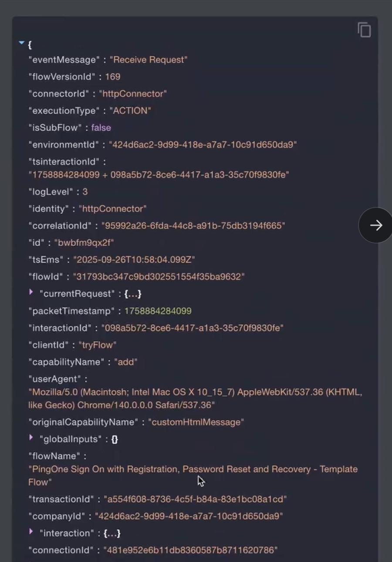Expand the interaction object

tap(31, 532)
